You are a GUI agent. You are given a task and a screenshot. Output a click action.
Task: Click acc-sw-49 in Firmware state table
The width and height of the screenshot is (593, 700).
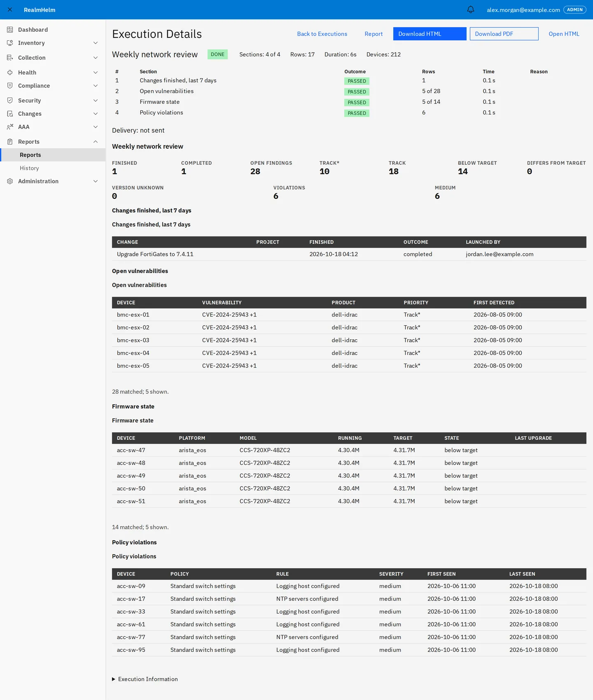(131, 476)
